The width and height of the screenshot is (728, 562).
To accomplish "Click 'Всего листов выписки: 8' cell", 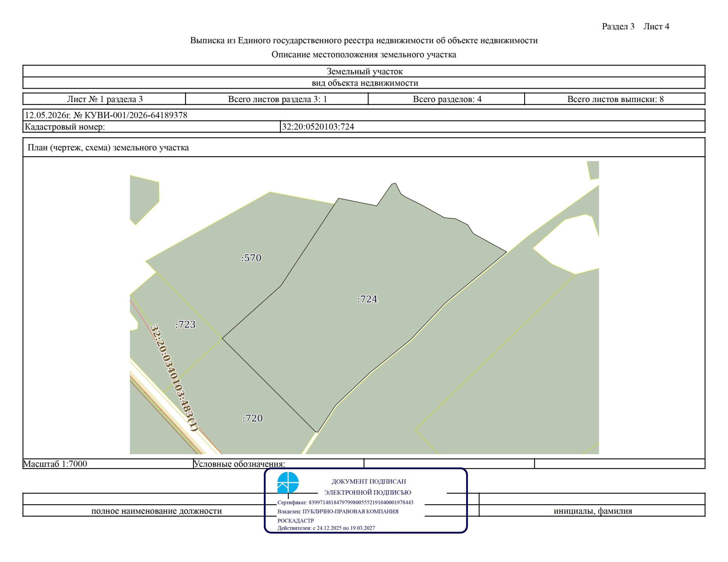I will coord(615,99).
